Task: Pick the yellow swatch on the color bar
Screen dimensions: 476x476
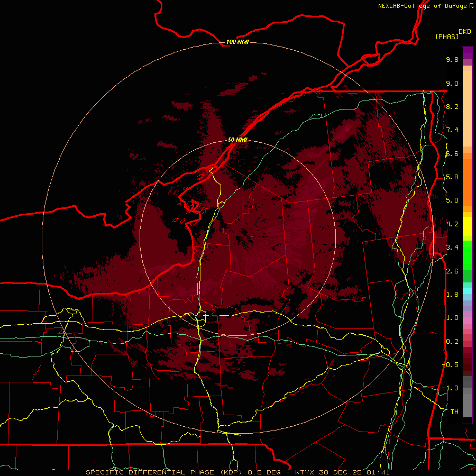Action: pyautogui.click(x=467, y=226)
